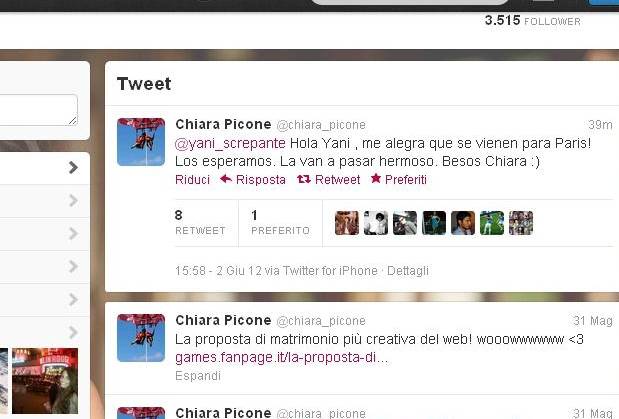View the 8 Retweet count

[x=200, y=223]
